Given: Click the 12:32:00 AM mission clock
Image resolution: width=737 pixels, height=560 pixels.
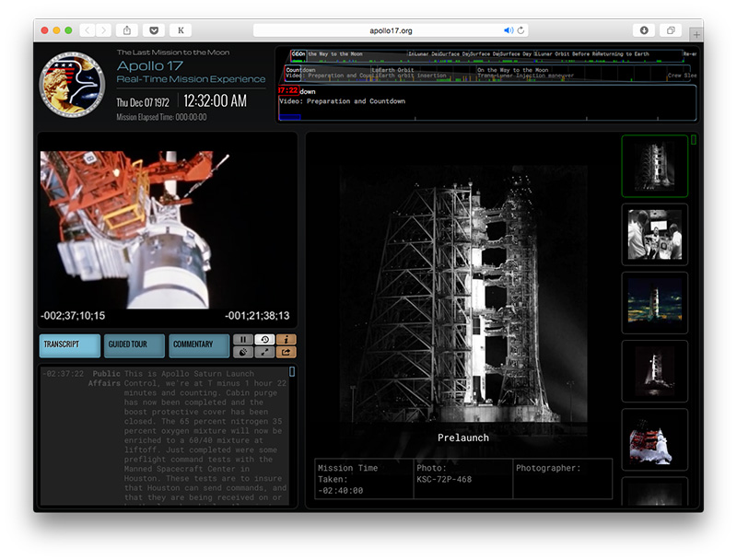Looking at the screenshot, I should click(x=215, y=100).
